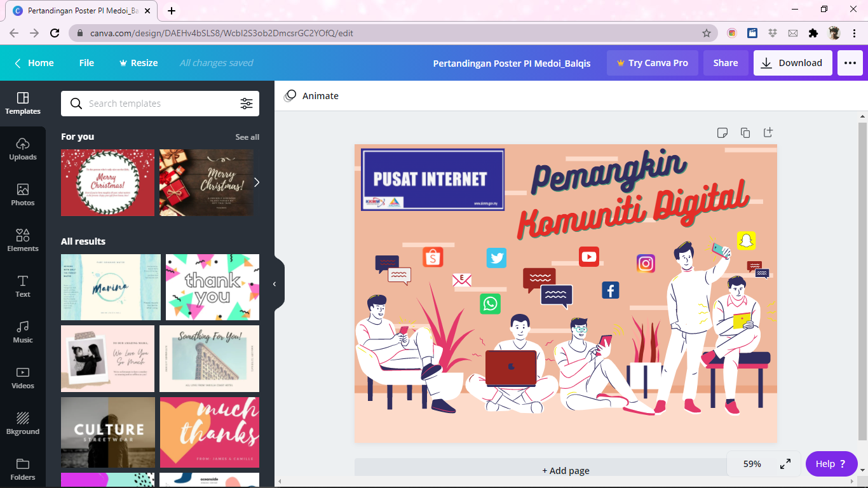This screenshot has width=868, height=488.
Task: Click See all link for templates
Action: [x=247, y=137]
